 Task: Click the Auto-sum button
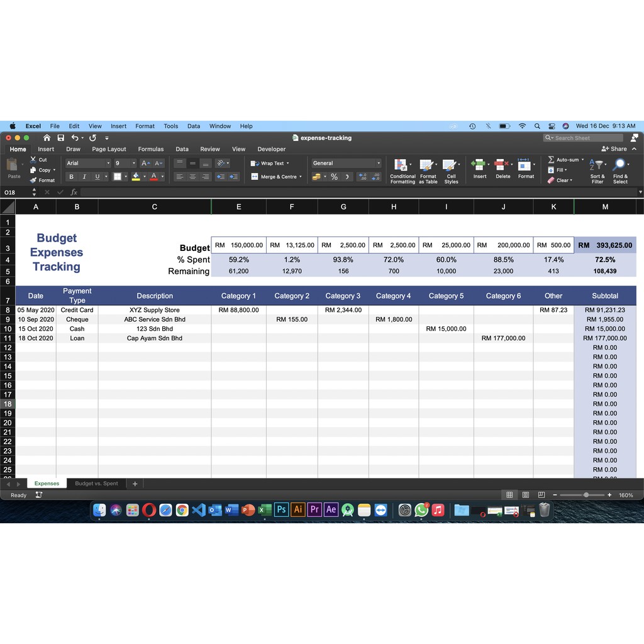pos(566,160)
